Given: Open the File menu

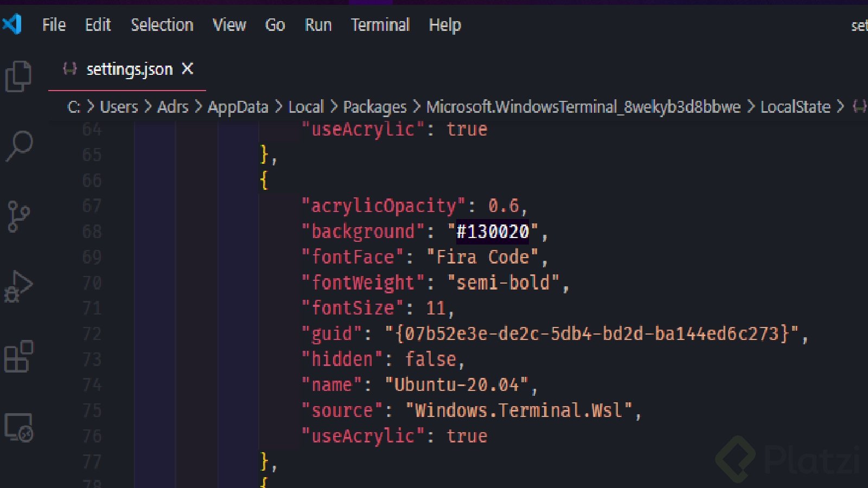Looking at the screenshot, I should tap(53, 25).
